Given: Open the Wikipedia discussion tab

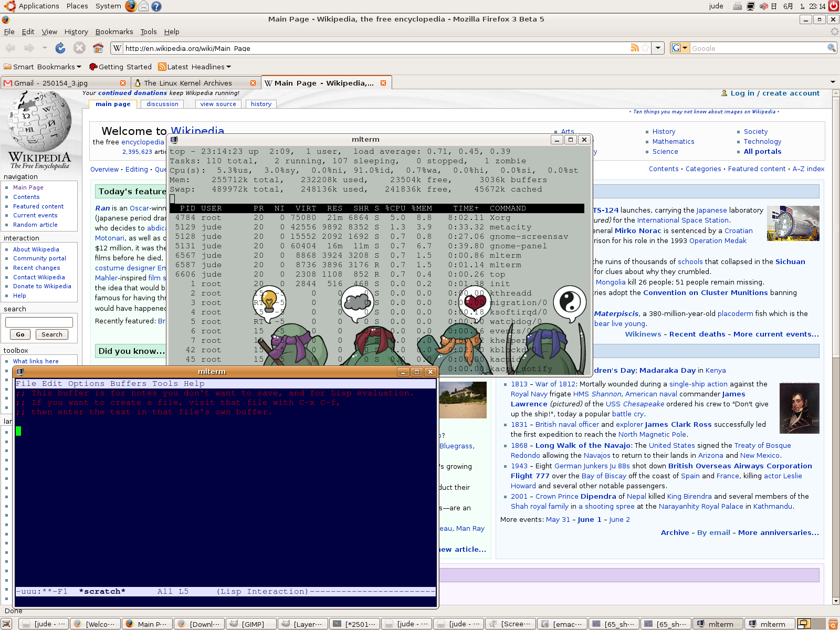Looking at the screenshot, I should [x=162, y=104].
